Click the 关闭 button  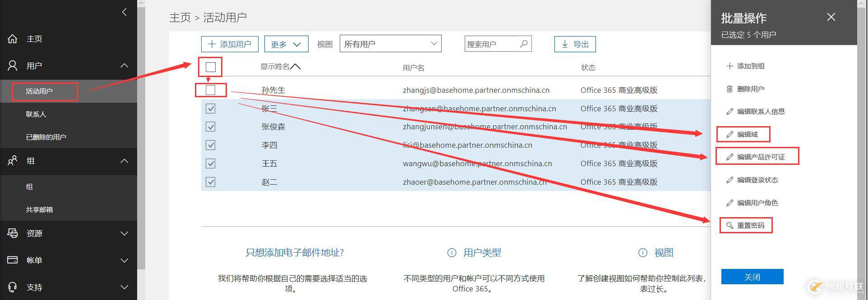(752, 277)
